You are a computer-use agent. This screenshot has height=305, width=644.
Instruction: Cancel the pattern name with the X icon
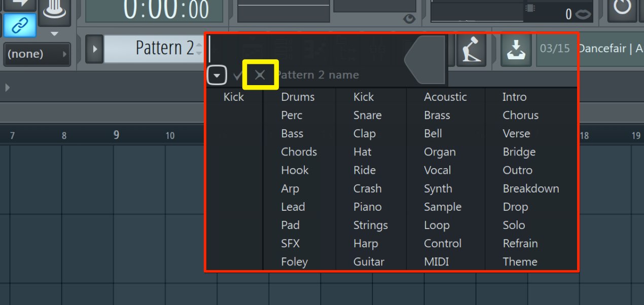click(x=260, y=75)
